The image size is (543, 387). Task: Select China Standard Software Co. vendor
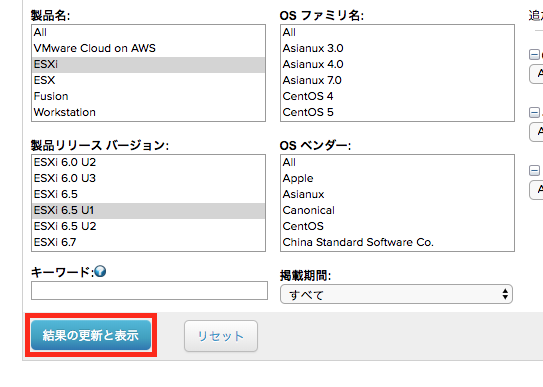coord(397,242)
